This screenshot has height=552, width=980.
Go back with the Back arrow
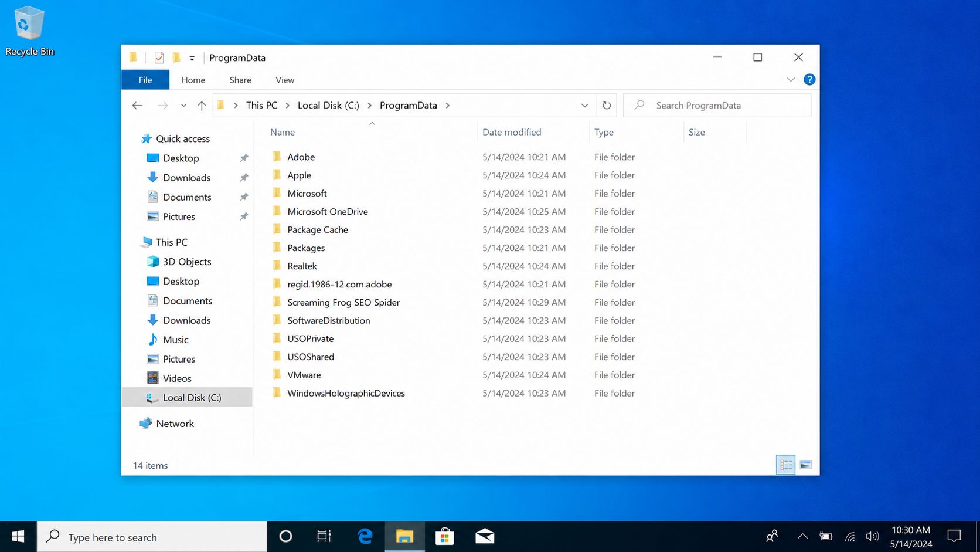[138, 106]
